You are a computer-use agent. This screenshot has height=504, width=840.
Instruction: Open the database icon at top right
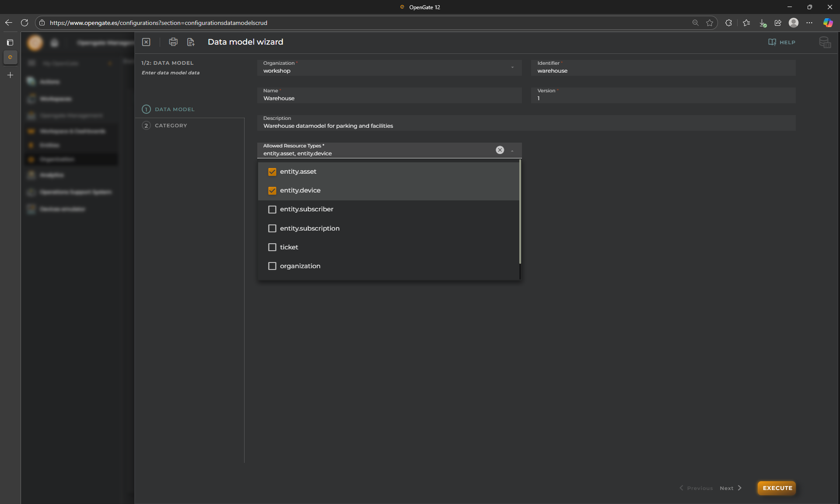(825, 42)
